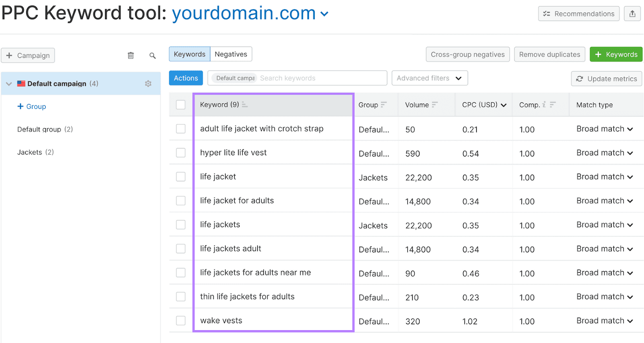Collapse the Default campaign tree

9,84
